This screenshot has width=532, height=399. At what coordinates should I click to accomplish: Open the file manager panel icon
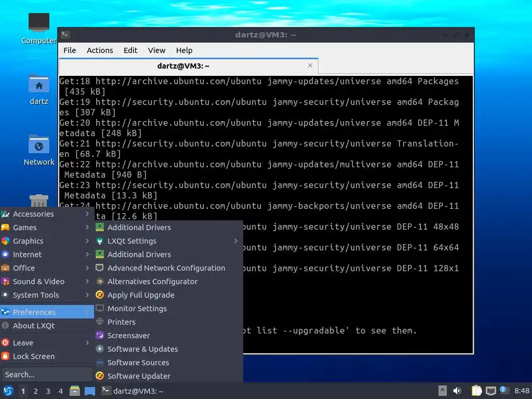tap(75, 391)
